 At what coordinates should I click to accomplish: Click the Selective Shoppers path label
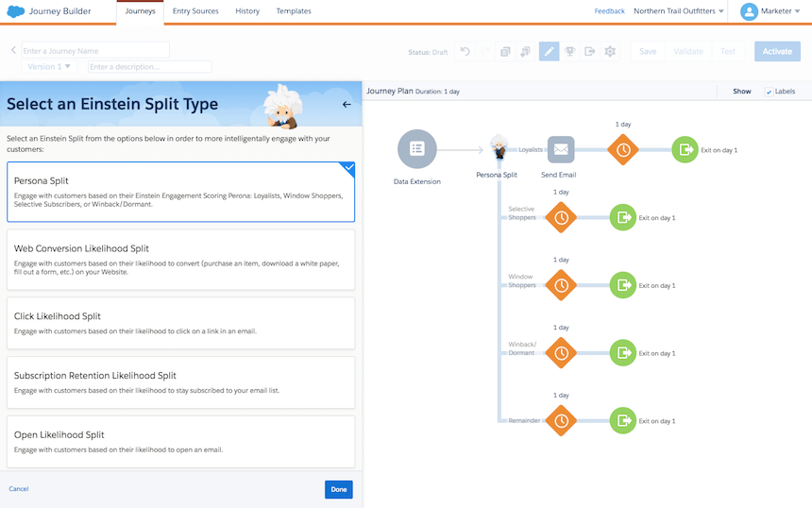point(522,213)
